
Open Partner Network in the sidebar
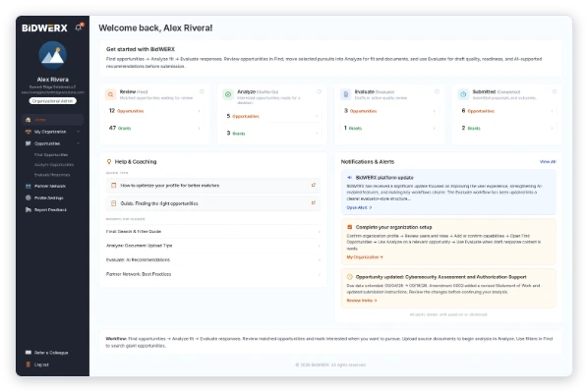click(50, 187)
